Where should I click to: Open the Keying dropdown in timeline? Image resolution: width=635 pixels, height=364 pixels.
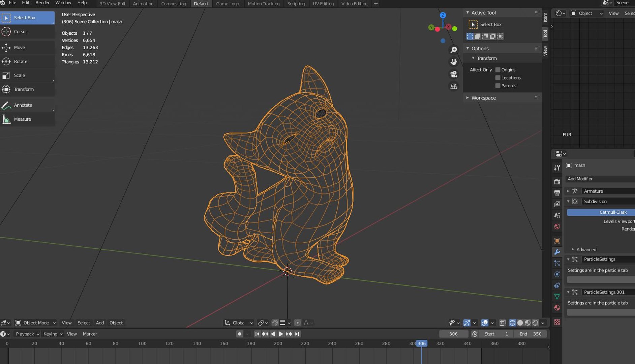(53, 334)
